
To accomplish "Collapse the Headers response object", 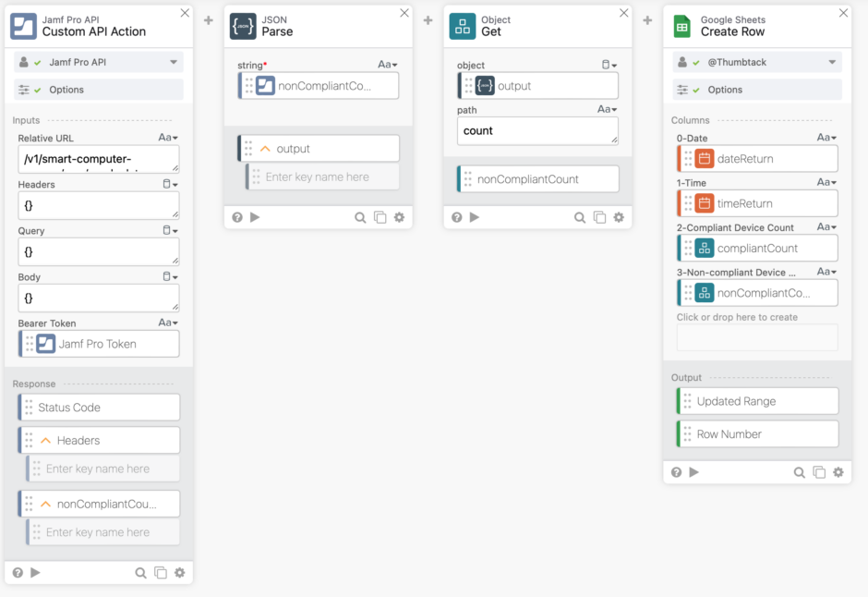I will (46, 441).
